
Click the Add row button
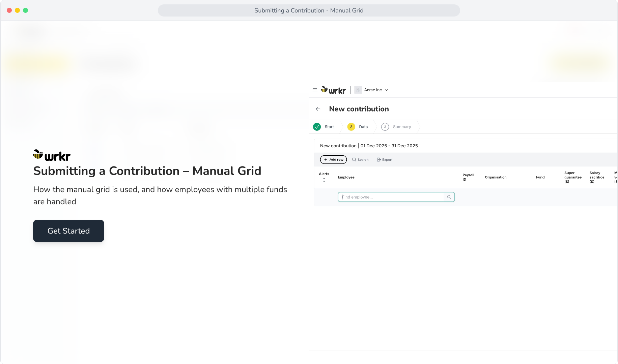coord(333,160)
